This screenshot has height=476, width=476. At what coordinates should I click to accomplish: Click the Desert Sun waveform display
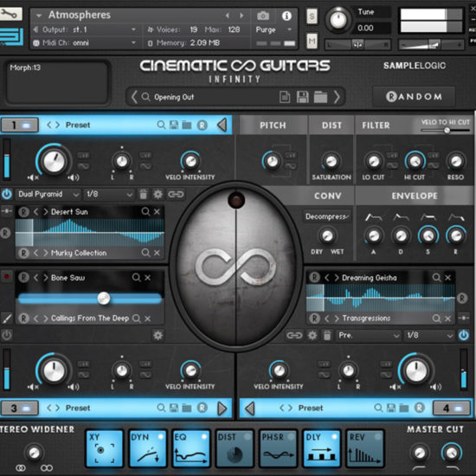tap(90, 233)
